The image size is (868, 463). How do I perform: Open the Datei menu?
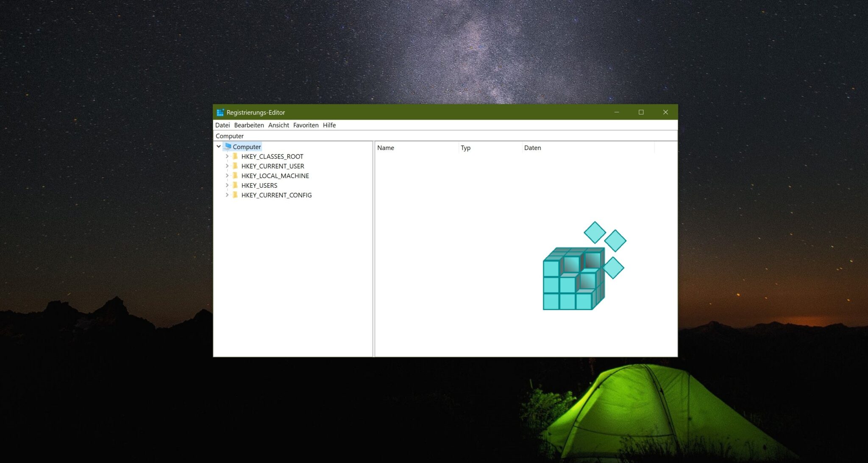pos(223,125)
